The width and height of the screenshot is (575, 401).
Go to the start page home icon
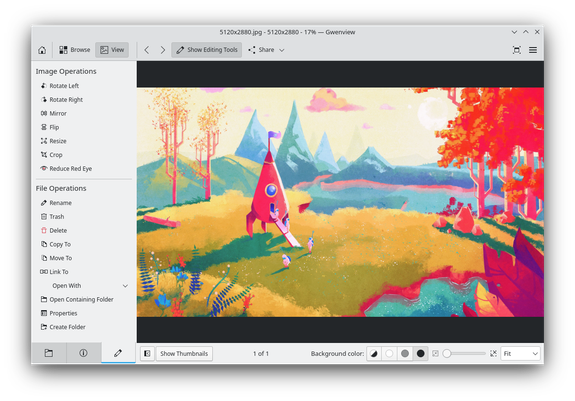(x=42, y=50)
